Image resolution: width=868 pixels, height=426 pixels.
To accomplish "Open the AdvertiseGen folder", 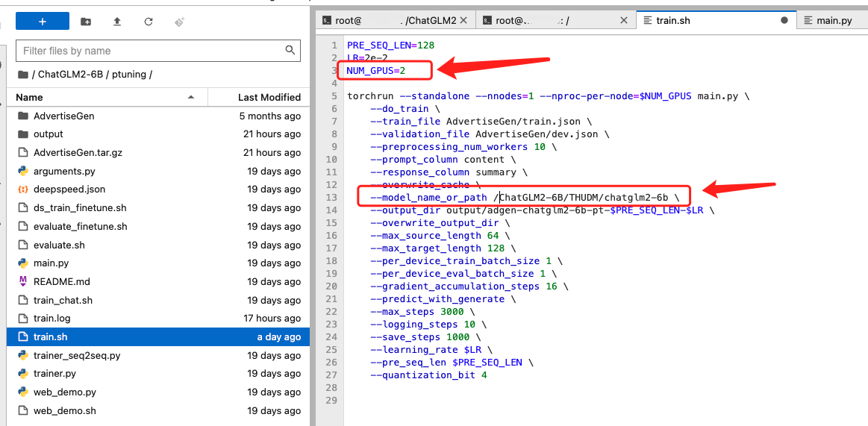I will click(157, 116).
